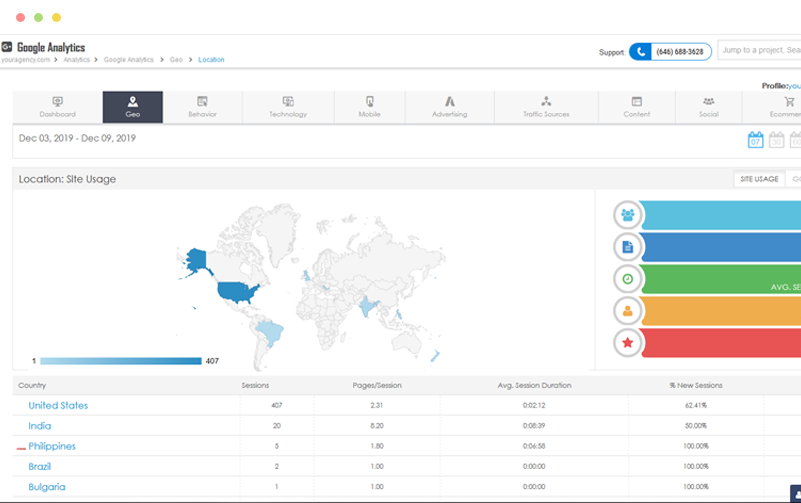Select the 30-day calendar range icon
The image size is (801, 503).
(776, 139)
